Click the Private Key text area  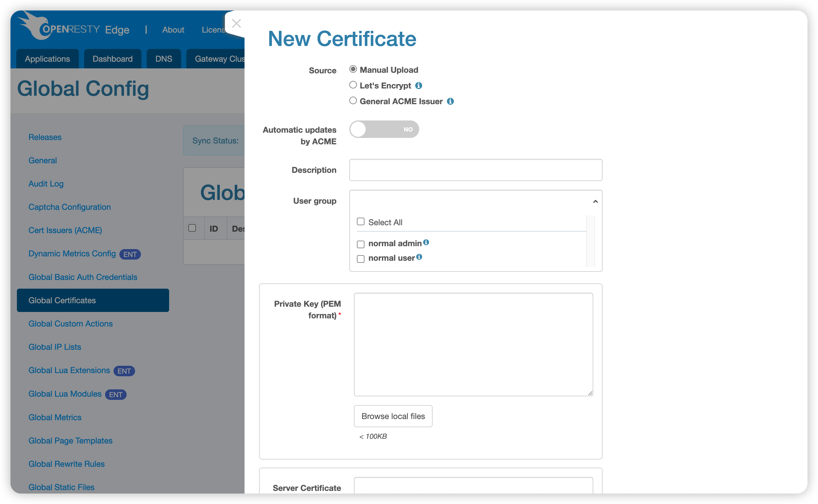473,344
